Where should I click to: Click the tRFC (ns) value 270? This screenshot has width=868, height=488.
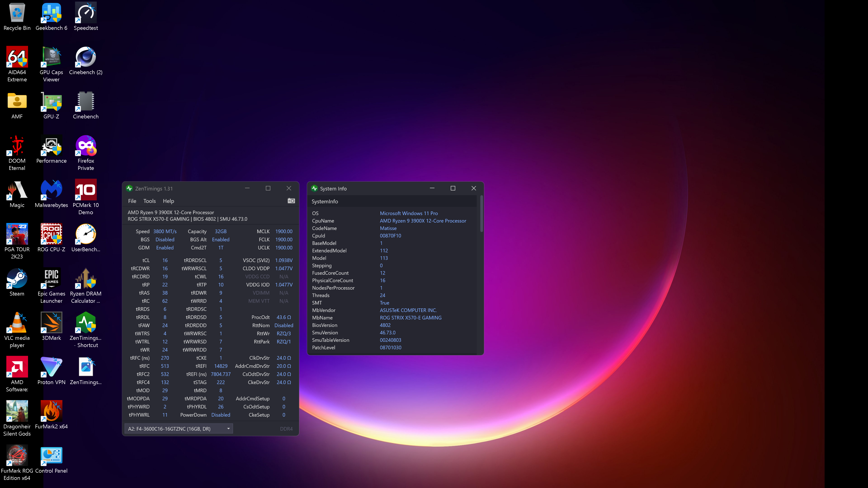pos(165,358)
